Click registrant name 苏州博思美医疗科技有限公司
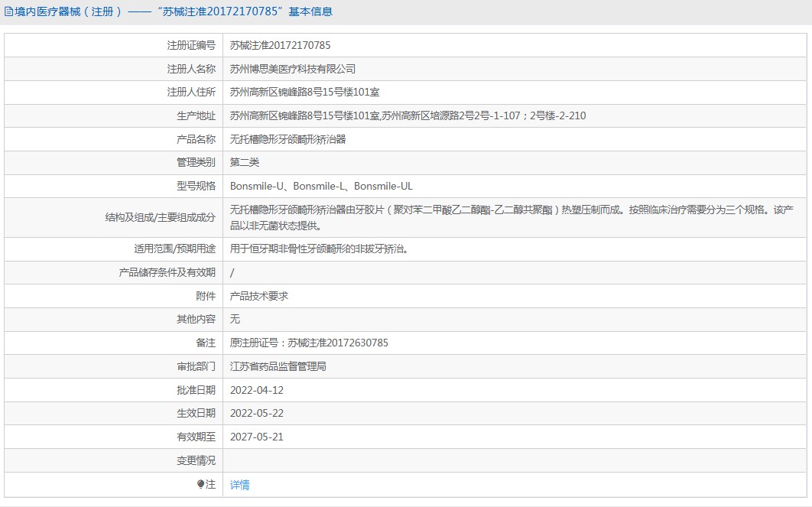Image resolution: width=812 pixels, height=507 pixels. (293, 69)
